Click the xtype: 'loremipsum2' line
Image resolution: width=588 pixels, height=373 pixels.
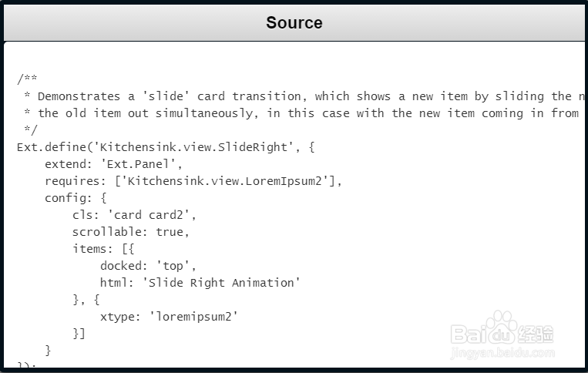pyautogui.click(x=169, y=316)
